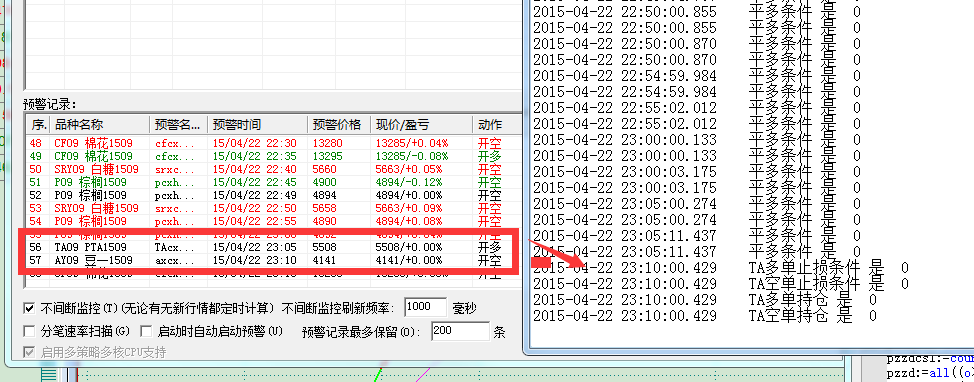Toggle 不间断监控(T) checkbox
Viewport: 974px width, 382px height.
29,308
